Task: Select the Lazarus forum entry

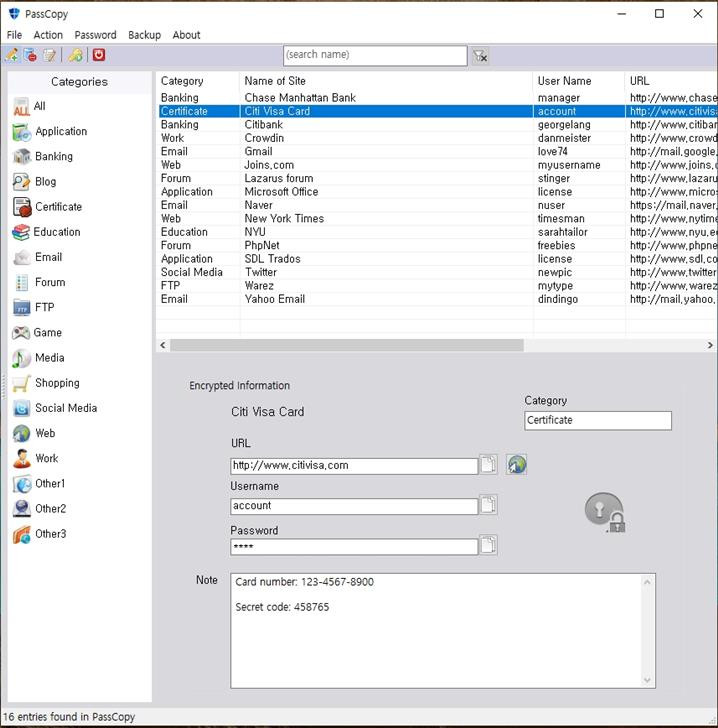Action: pos(437,178)
